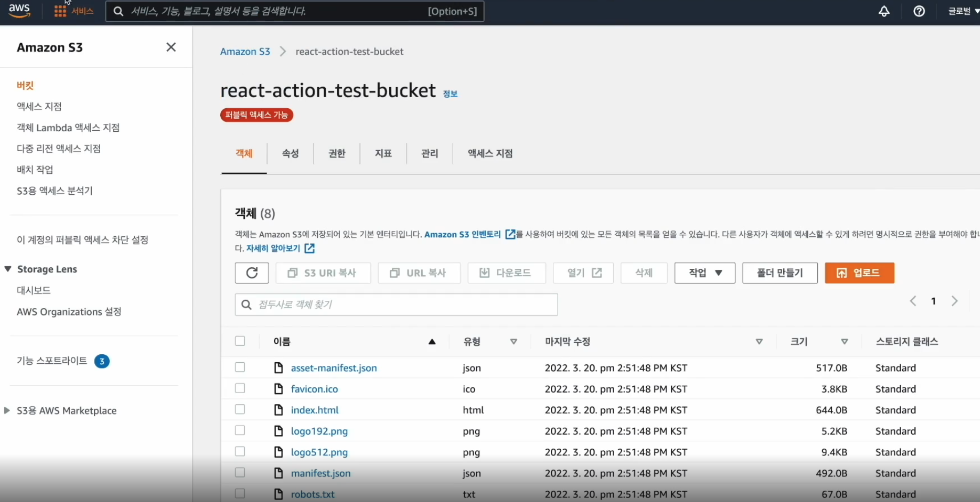
Task: Open Amazon S3 breadcrumb link
Action: (x=245, y=52)
